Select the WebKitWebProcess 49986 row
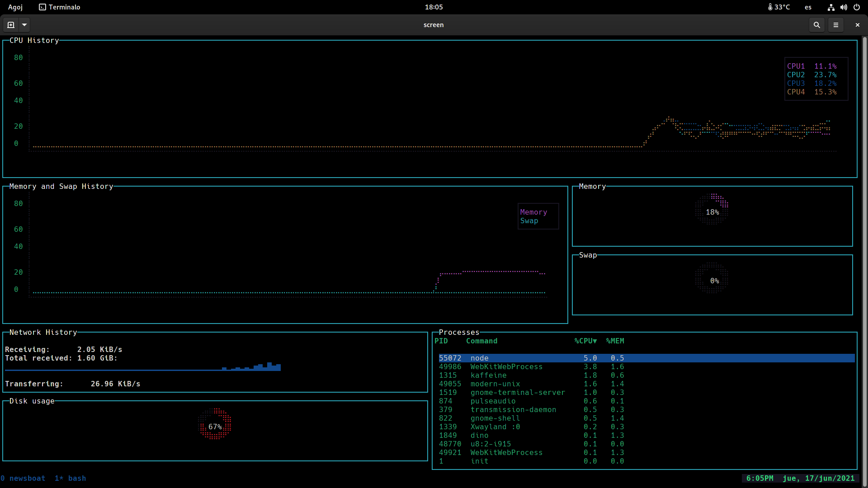Screen dimensions: 868x488 click(506, 366)
